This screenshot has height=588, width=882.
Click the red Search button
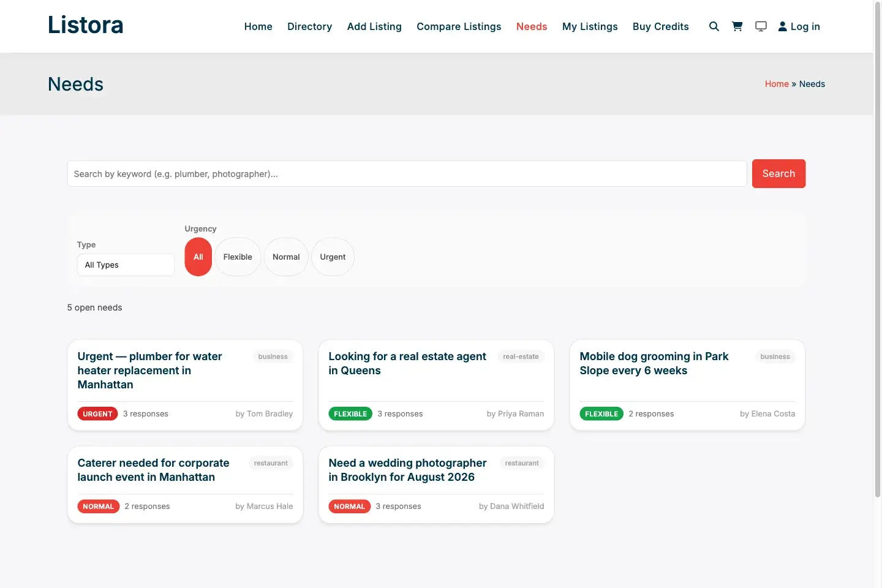[778, 174]
